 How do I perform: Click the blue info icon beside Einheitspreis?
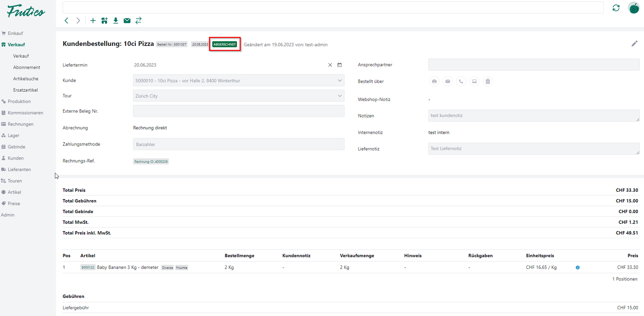point(578,267)
